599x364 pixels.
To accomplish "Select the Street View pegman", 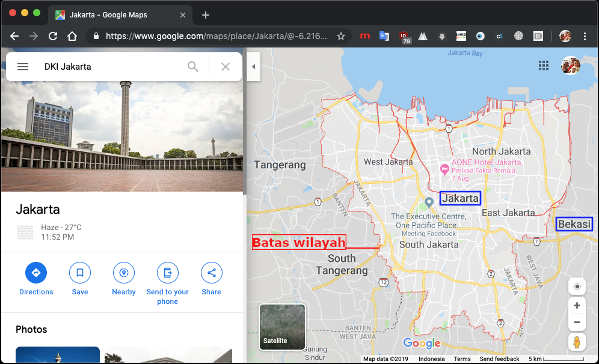I will pos(577,343).
